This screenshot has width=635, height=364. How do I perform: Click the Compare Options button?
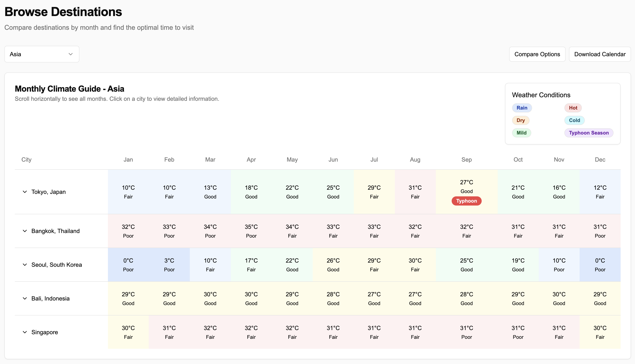tap(537, 54)
